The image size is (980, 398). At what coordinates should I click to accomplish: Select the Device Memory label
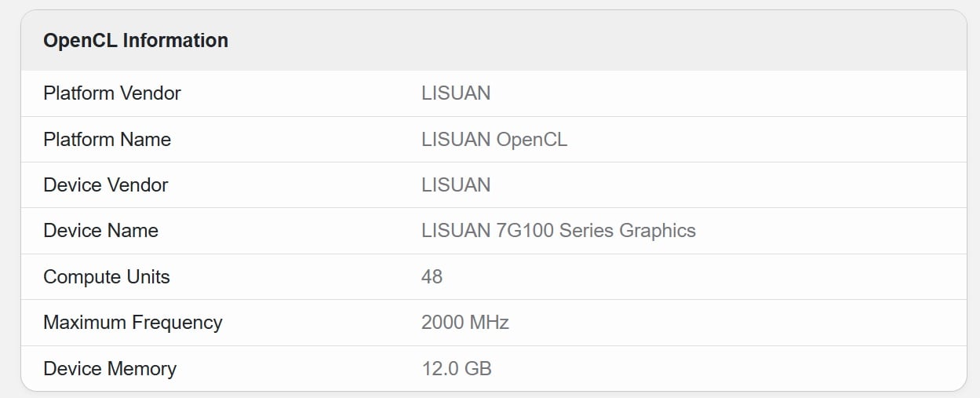coord(110,369)
